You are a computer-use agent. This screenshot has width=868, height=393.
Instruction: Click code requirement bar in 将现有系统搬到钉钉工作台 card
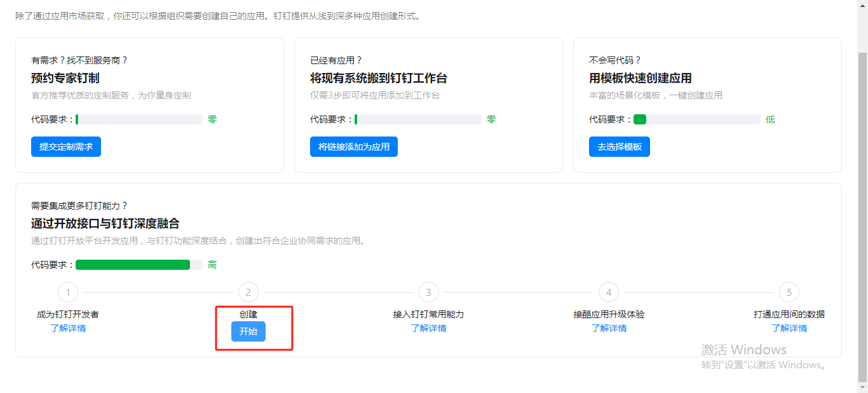[x=418, y=119]
